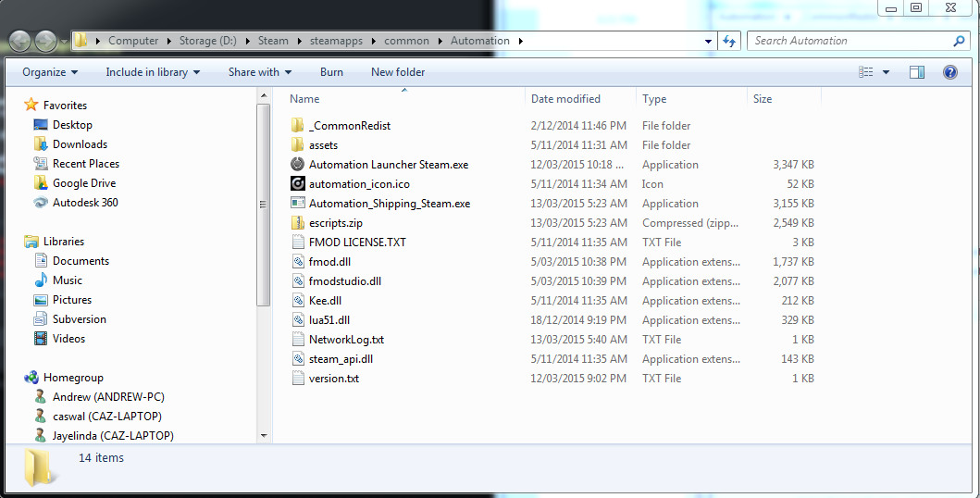Select the Homegroup heading
Viewport: 980px width, 498px height.
tap(65, 378)
